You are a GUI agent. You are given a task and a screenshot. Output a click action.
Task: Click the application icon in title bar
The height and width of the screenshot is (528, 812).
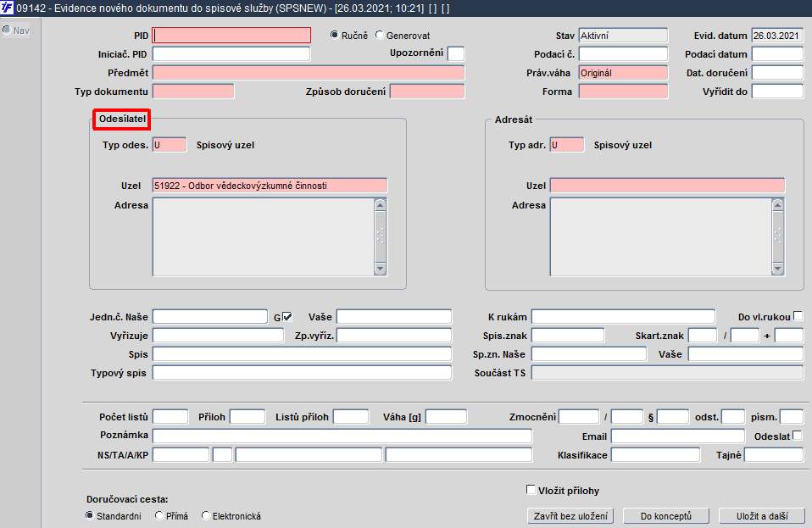tap(8, 8)
